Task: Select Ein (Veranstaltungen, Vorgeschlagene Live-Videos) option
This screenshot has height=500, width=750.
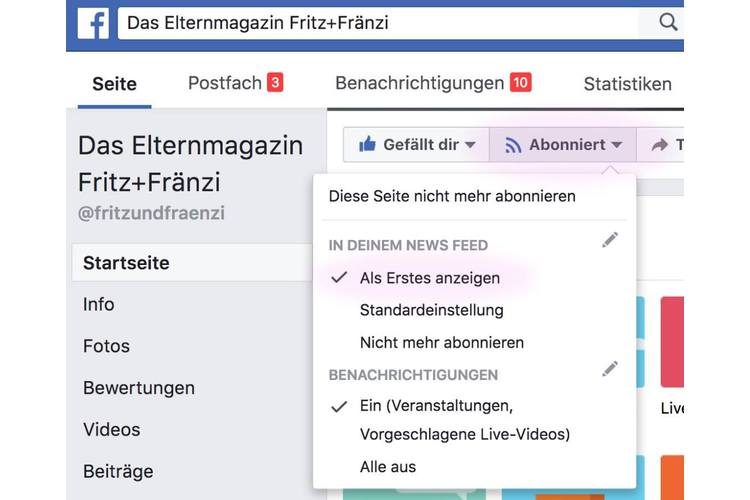Action: tap(464, 420)
